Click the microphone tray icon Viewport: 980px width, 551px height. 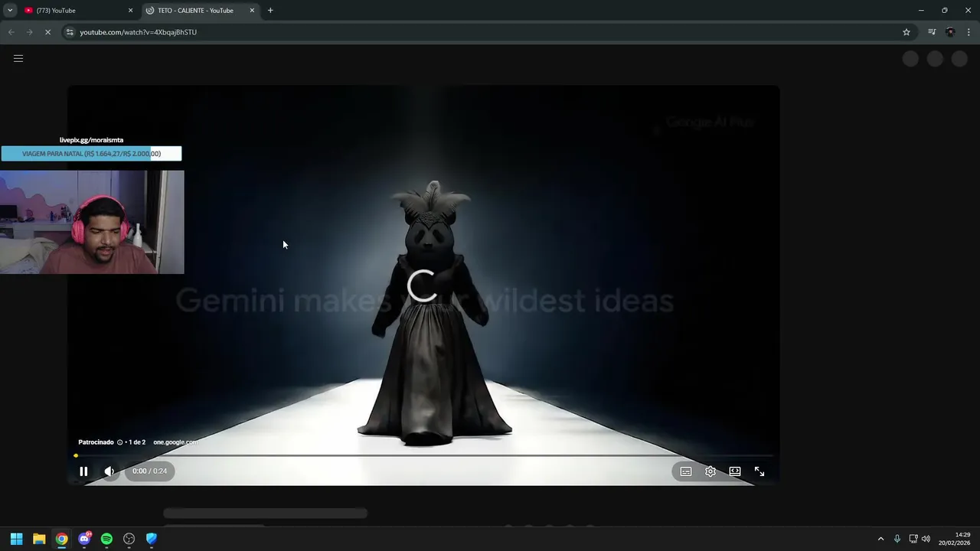click(897, 539)
